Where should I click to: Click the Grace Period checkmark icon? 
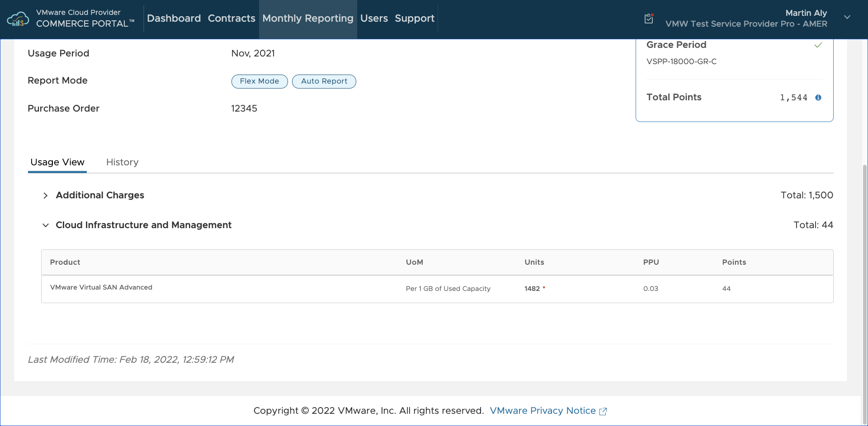point(818,45)
